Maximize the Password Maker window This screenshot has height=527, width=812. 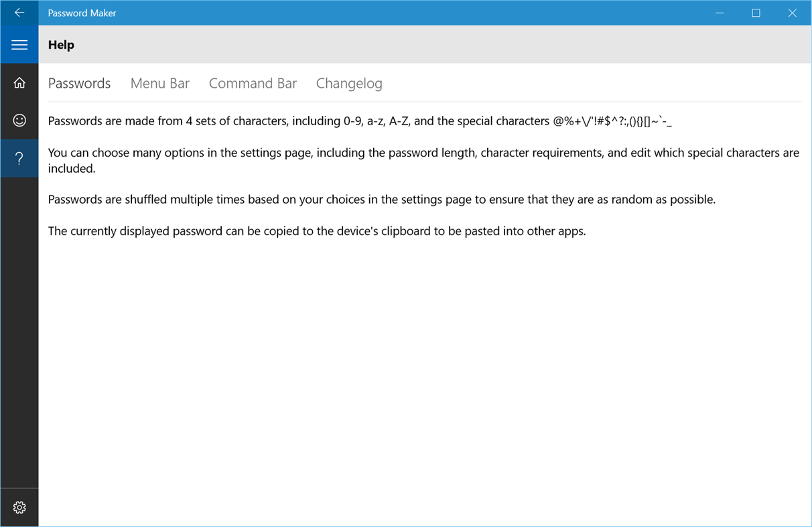point(756,13)
